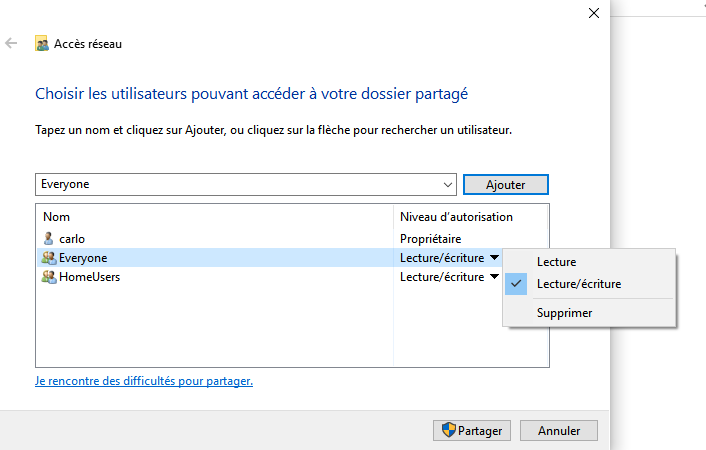706x450 pixels.
Task: Click the Ajouter button
Action: pyautogui.click(x=506, y=185)
